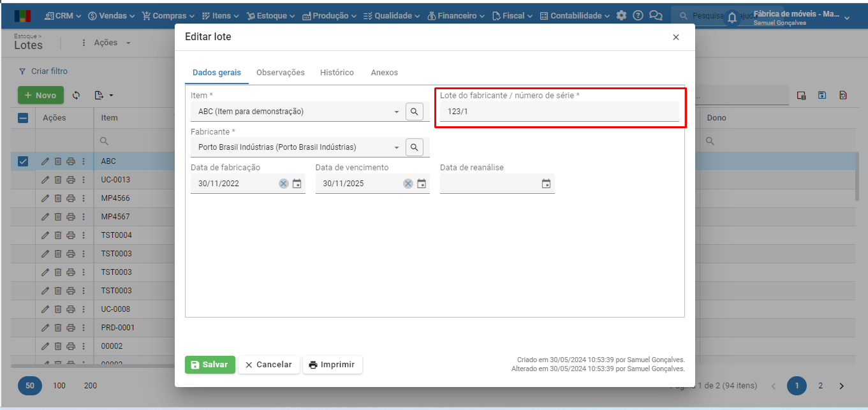Edit the UC-0013 row
The width and height of the screenshot is (868, 410).
[45, 180]
